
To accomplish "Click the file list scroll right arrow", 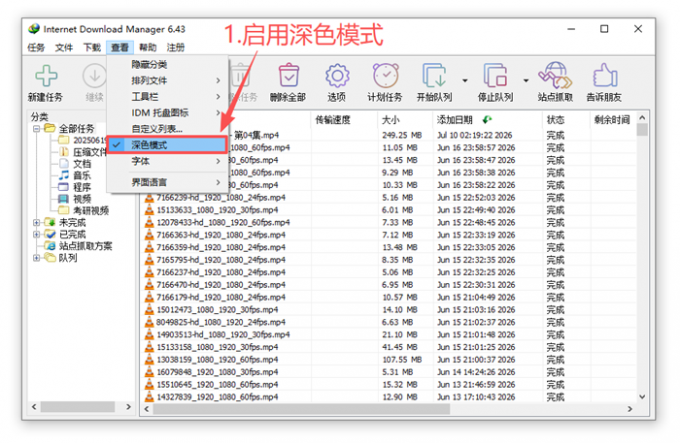I will 630,408.
